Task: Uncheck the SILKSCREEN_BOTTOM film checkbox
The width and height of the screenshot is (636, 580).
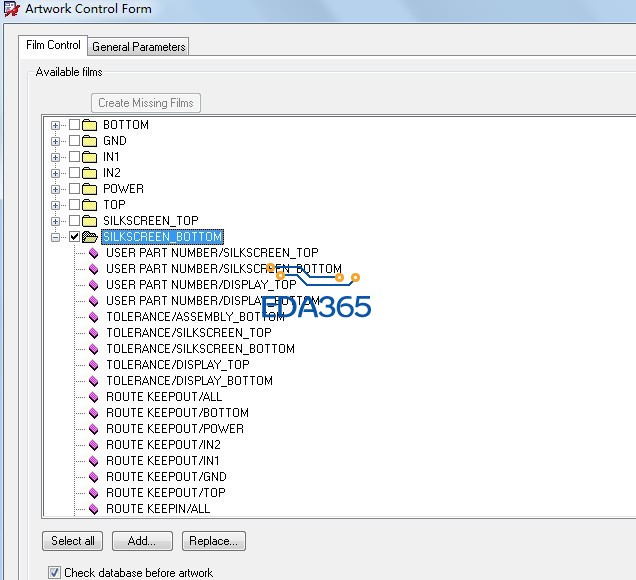Action: click(74, 237)
